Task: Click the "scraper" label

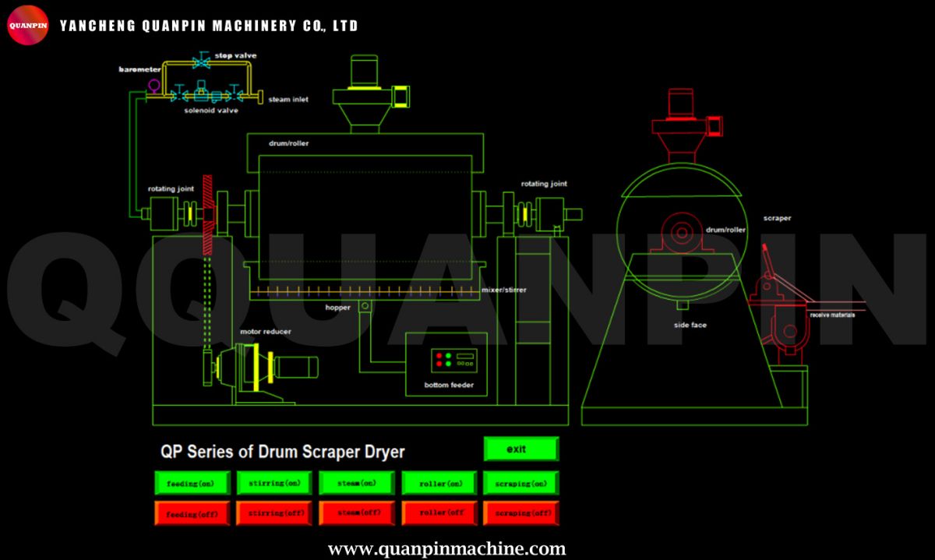Action: pyautogui.click(x=777, y=218)
